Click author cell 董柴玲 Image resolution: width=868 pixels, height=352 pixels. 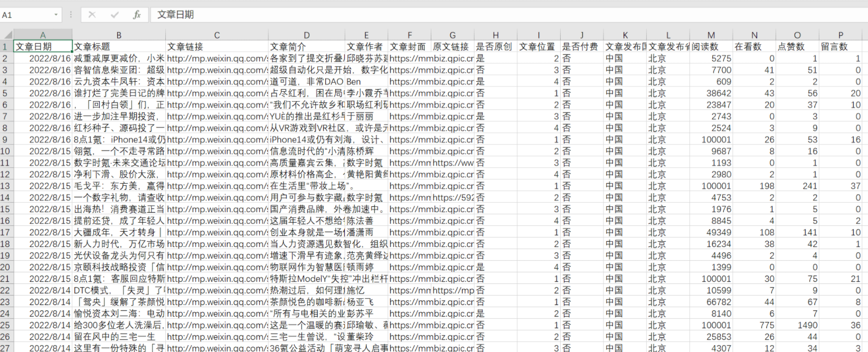pos(366,337)
